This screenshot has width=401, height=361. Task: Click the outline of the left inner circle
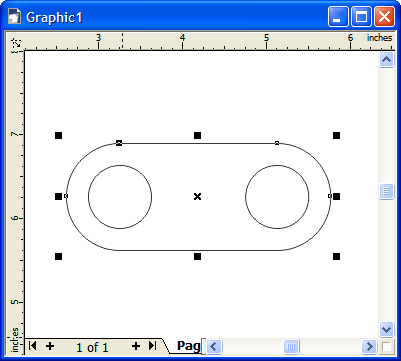(x=88, y=197)
